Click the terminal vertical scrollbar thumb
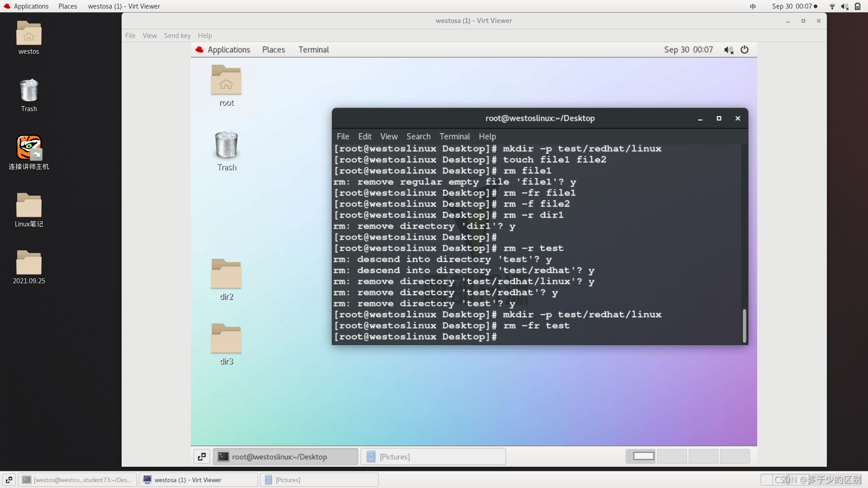868x488 pixels. [744, 325]
